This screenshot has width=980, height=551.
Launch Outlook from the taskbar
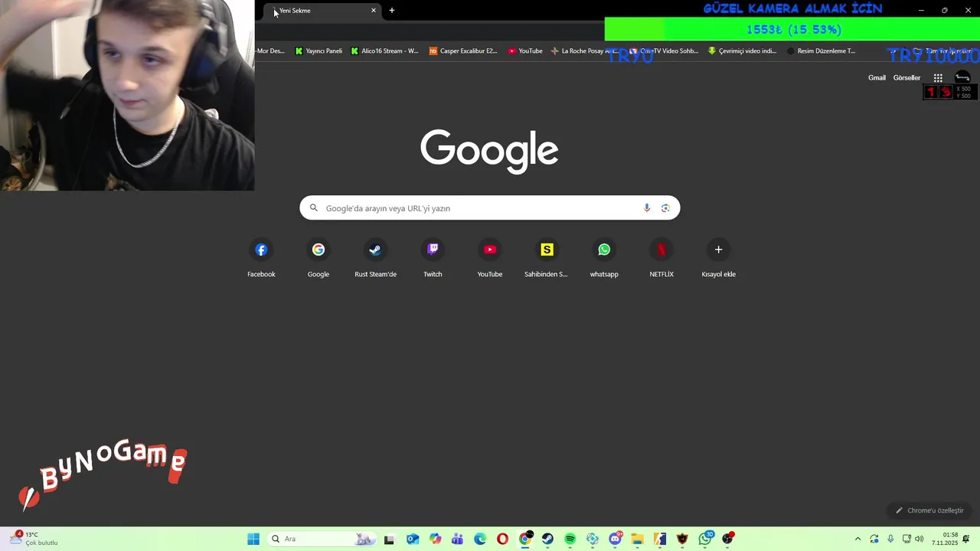tap(413, 540)
